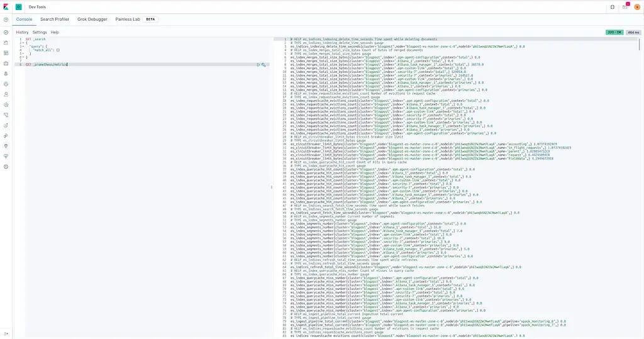Open Stack Monitoring heartbeat icon
This screenshot has width=644, height=339.
click(6, 156)
